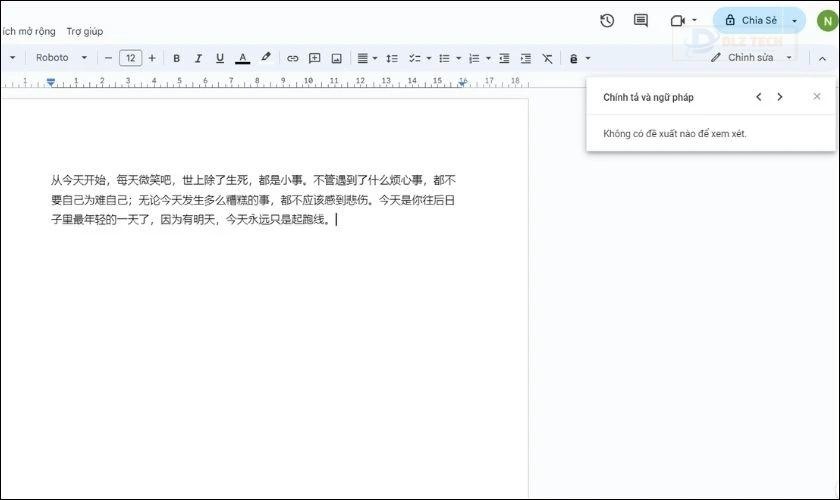Start a video call with camera icon
This screenshot has width=840, height=500.
pyautogui.click(x=678, y=20)
